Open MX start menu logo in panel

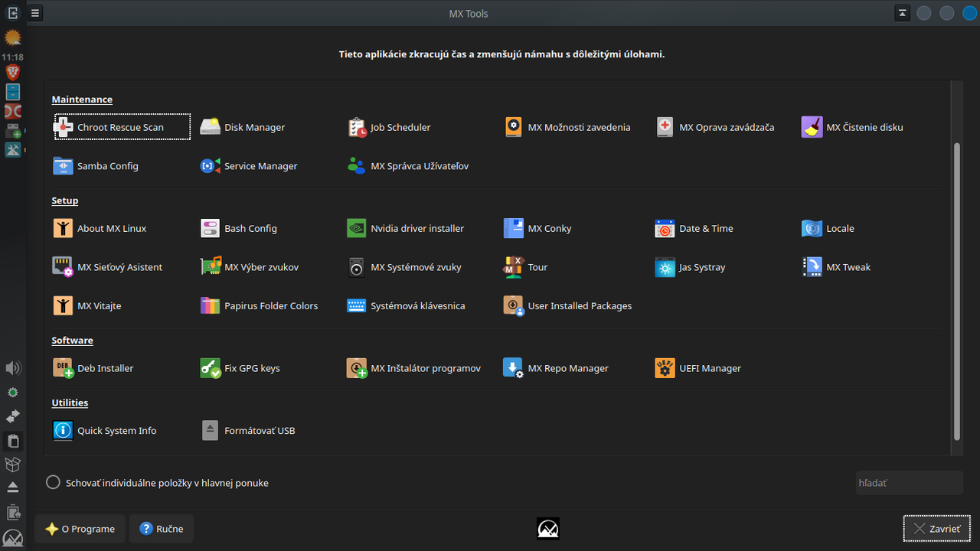(13, 538)
